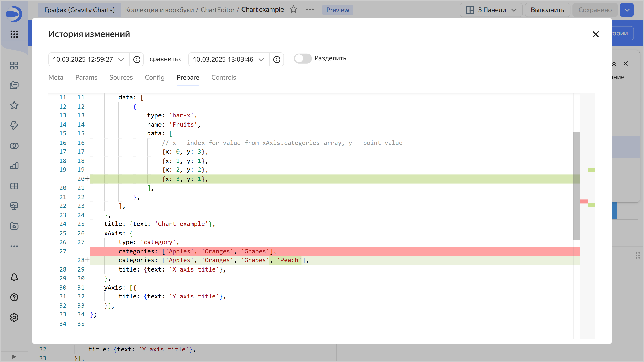Expand the 10.03.2025 12:59:27 revision dropdown
Image resolution: width=644 pixels, height=362 pixels.
click(89, 59)
